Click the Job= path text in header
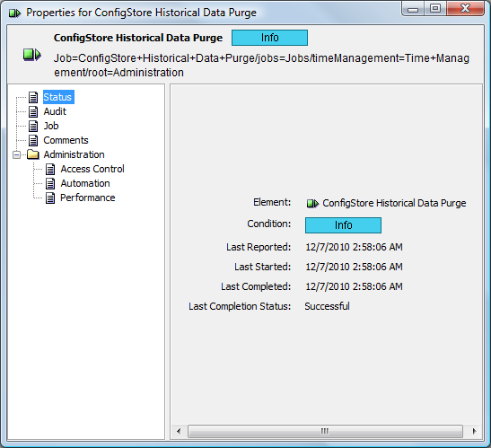Image resolution: width=491 pixels, height=448 pixels. click(x=261, y=66)
